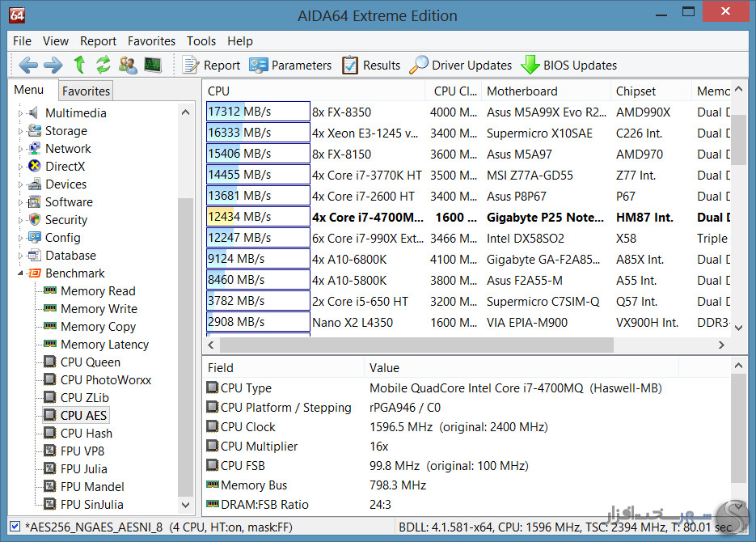Image resolution: width=756 pixels, height=542 pixels.
Task: Toggle the AES256 status bar checkbox
Action: click(x=15, y=527)
